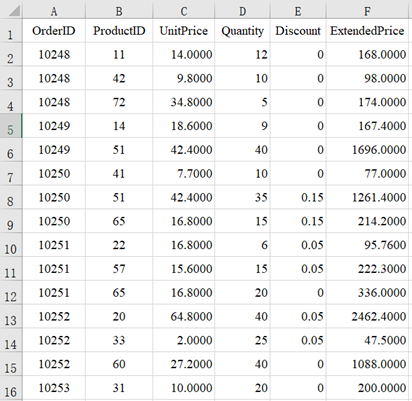
Task: Select cell with unit price 64.8000
Action: click(183, 316)
